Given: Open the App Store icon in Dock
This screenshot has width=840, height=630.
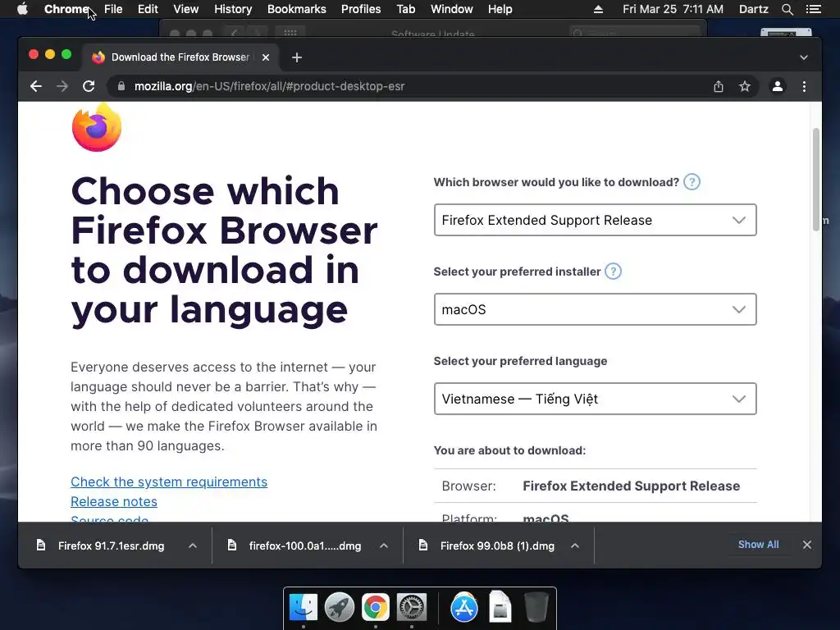Looking at the screenshot, I should (x=464, y=607).
